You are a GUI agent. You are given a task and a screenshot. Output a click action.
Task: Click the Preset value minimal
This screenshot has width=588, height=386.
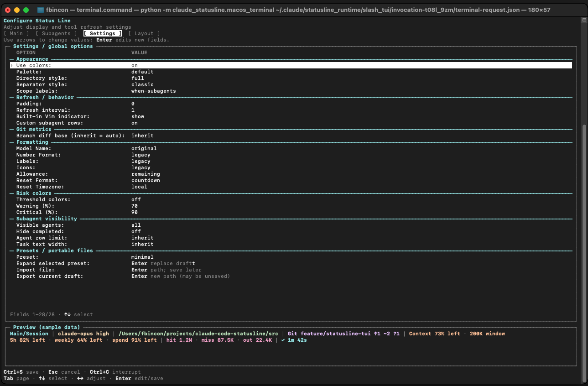[142, 257]
